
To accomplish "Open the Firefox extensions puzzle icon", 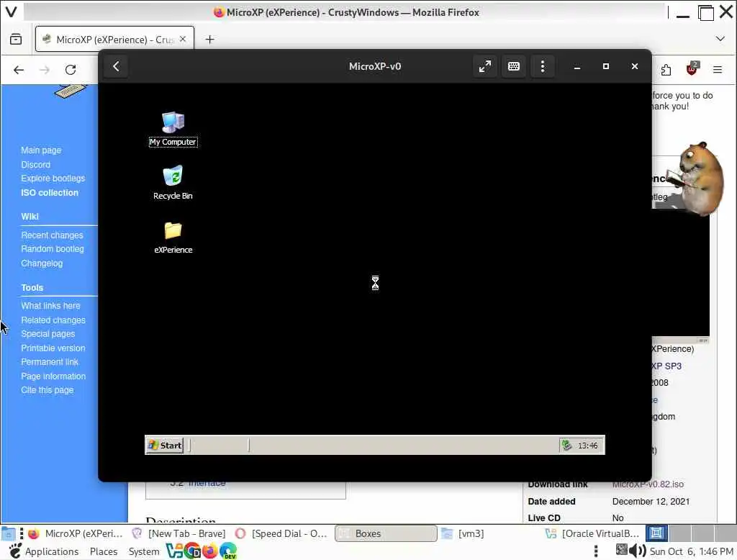I will click(x=666, y=70).
